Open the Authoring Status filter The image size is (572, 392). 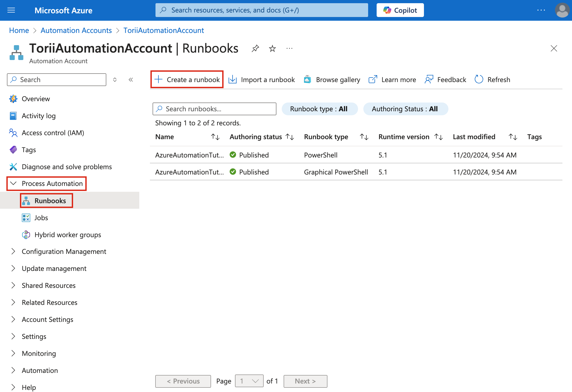click(x=406, y=109)
